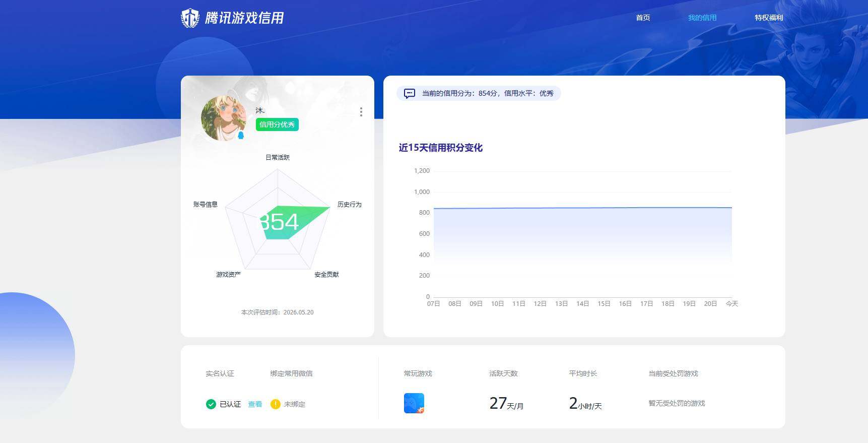Viewport: 868px width, 443px height.
Task: Click the QQ penguin badge on avatar
Action: tap(241, 135)
